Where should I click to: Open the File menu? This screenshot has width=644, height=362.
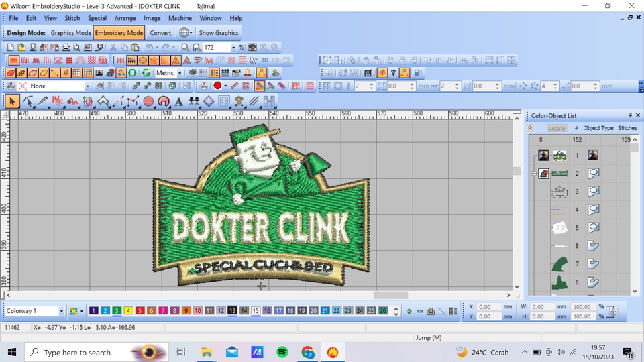[x=13, y=18]
